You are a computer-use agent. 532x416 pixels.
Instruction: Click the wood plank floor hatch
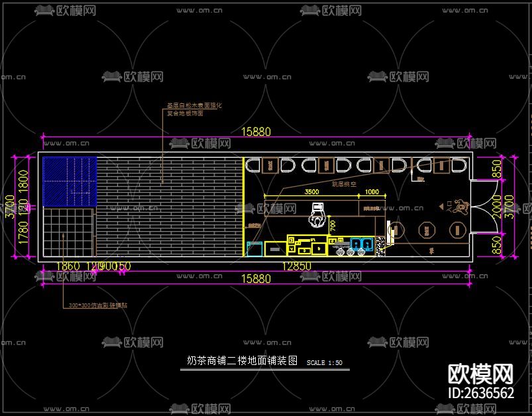tap(170, 206)
